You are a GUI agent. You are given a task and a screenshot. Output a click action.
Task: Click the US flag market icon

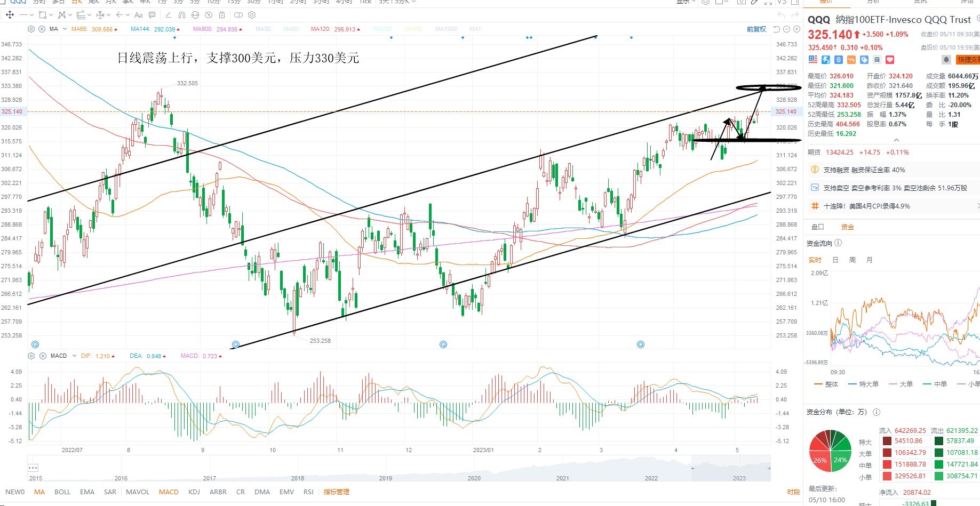(x=813, y=60)
